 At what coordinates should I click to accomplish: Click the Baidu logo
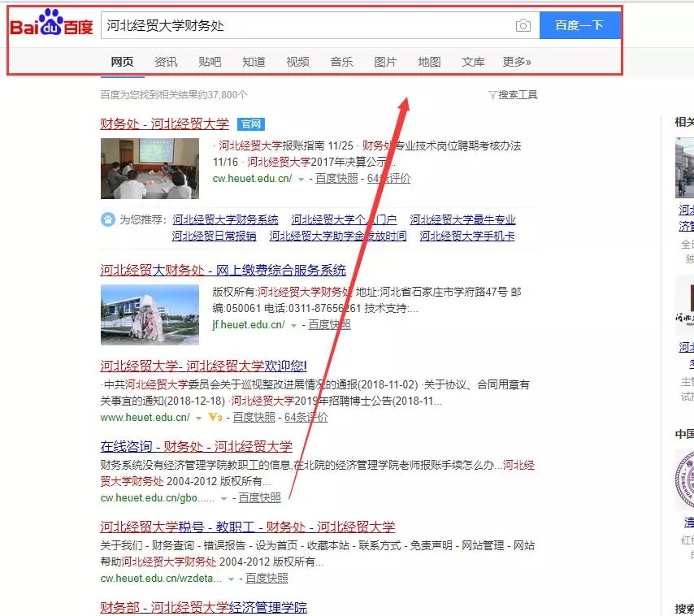click(51, 23)
